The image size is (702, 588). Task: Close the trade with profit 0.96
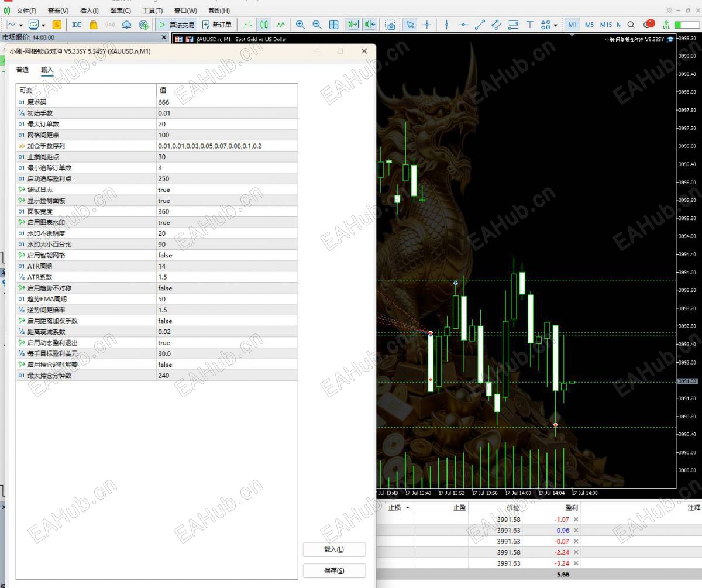coord(576,531)
